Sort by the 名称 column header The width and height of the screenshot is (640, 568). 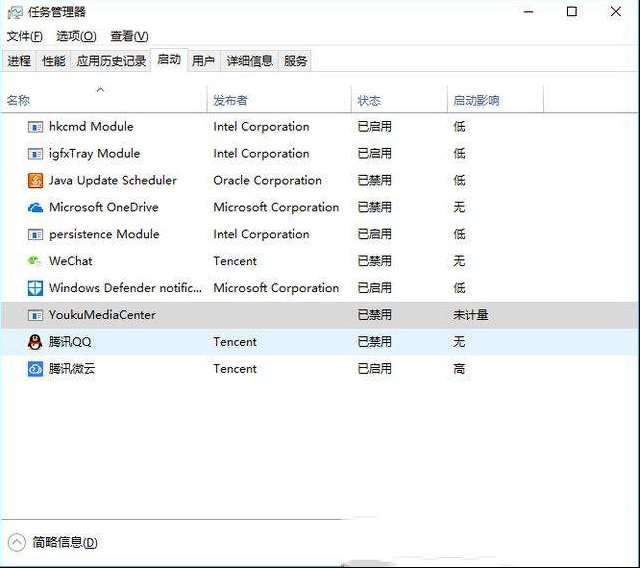pos(104,99)
